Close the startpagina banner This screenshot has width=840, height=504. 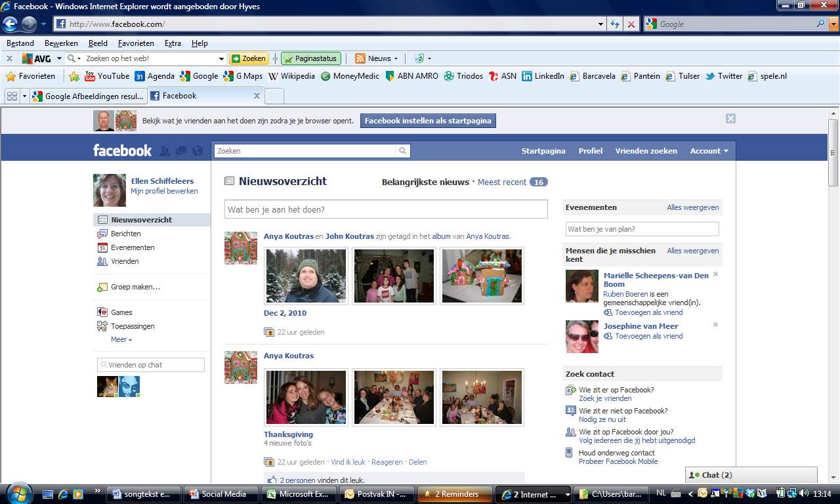[730, 119]
